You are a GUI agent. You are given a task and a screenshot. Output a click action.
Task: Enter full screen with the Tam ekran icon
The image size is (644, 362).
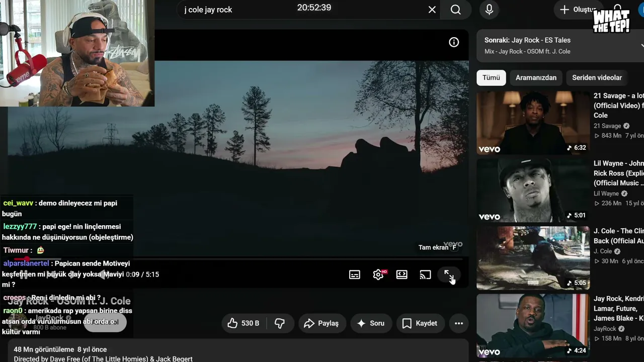449,275
